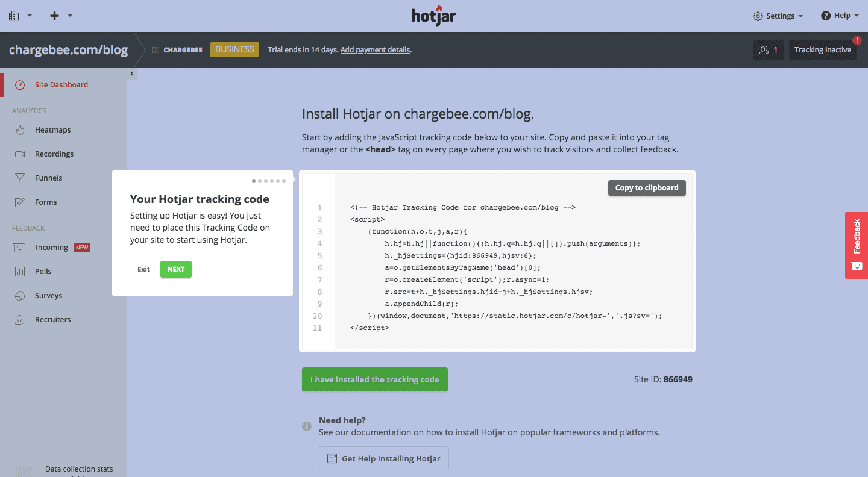Open the Settings dropdown

point(778,16)
